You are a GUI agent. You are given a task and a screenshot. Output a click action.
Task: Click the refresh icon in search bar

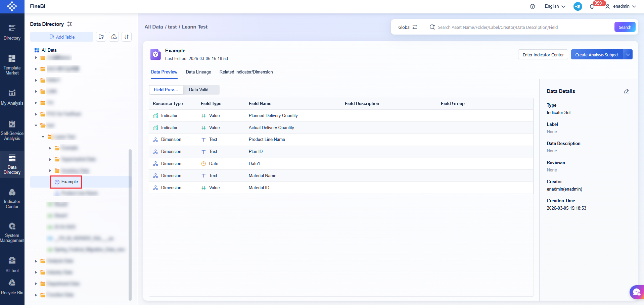[432, 27]
